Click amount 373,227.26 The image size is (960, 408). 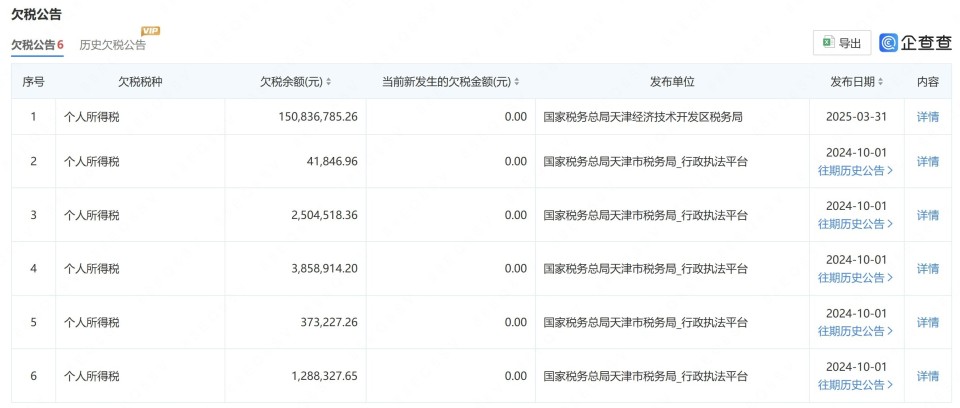(329, 322)
